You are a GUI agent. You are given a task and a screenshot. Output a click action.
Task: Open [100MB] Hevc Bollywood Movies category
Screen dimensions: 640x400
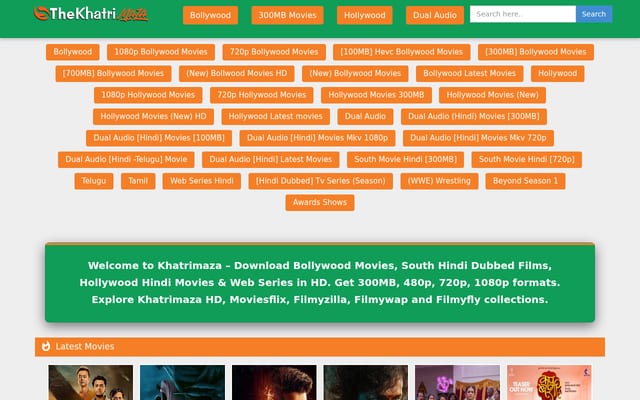click(402, 52)
